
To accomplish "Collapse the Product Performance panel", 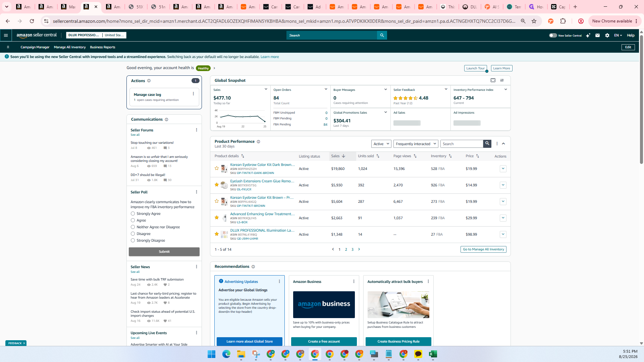I will pos(503,143).
